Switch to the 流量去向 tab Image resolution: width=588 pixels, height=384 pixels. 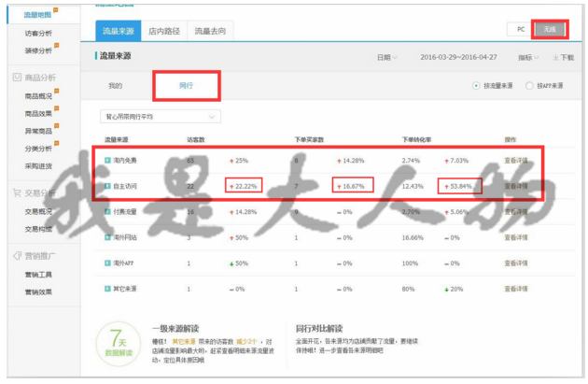click(209, 31)
